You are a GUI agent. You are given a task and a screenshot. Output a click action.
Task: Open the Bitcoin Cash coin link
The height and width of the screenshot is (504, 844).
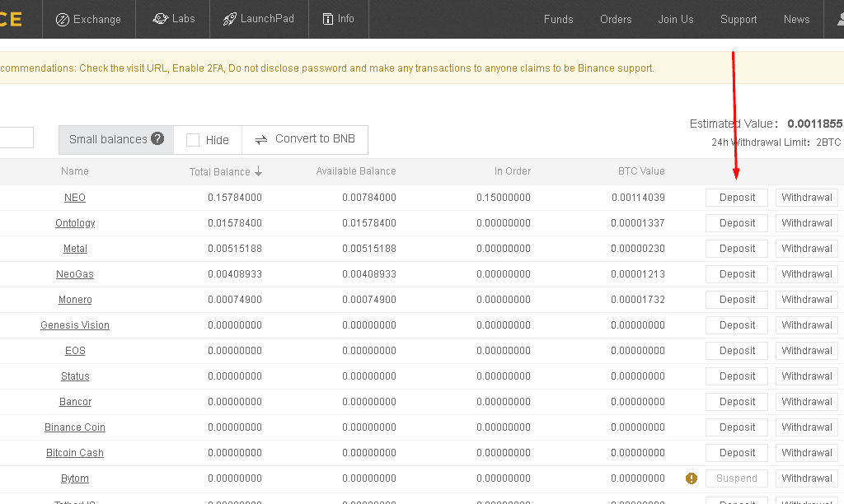coord(75,453)
